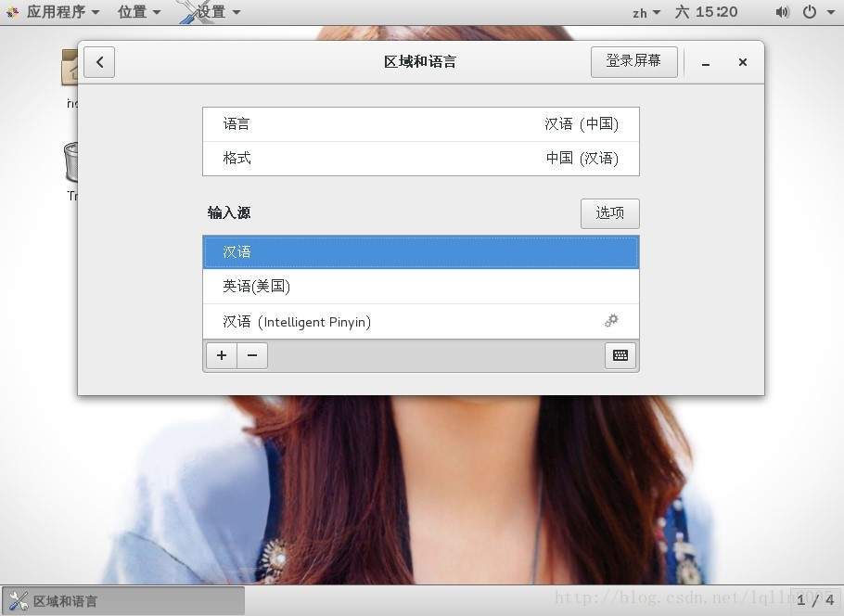The image size is (844, 616).
Task: Open Intelligent Pinyin preferences gear icon
Action: (x=611, y=321)
